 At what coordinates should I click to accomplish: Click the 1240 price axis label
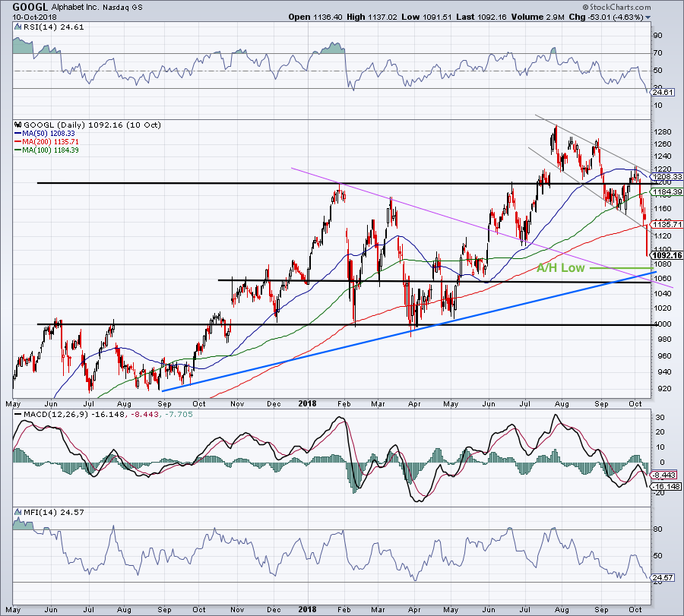pos(662,156)
